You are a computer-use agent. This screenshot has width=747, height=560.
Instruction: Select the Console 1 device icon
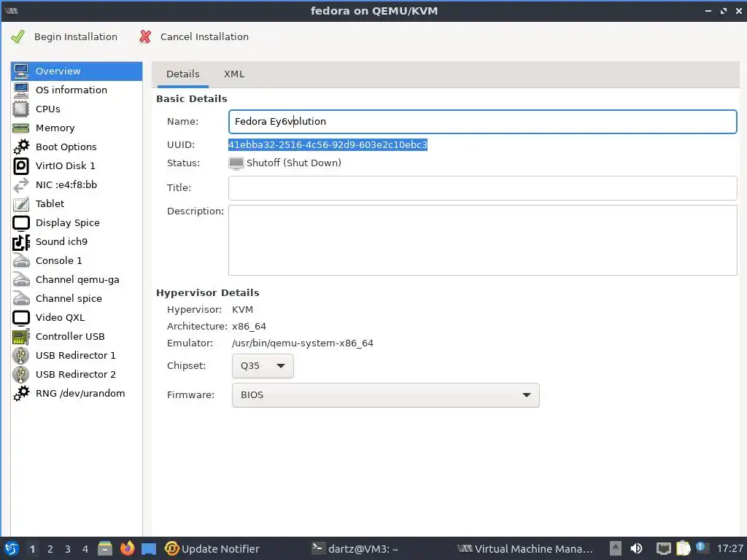point(21,260)
